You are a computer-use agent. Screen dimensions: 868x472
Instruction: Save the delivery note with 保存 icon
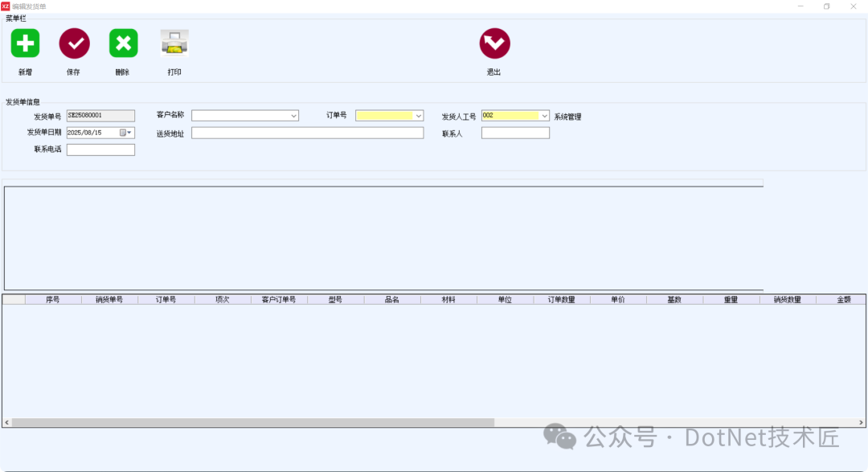[74, 43]
